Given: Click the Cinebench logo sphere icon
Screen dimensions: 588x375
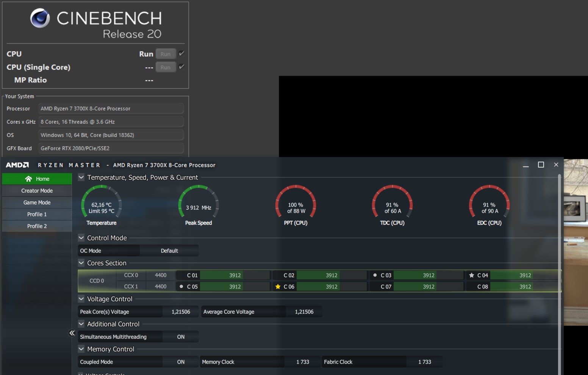Looking at the screenshot, I should point(40,18).
